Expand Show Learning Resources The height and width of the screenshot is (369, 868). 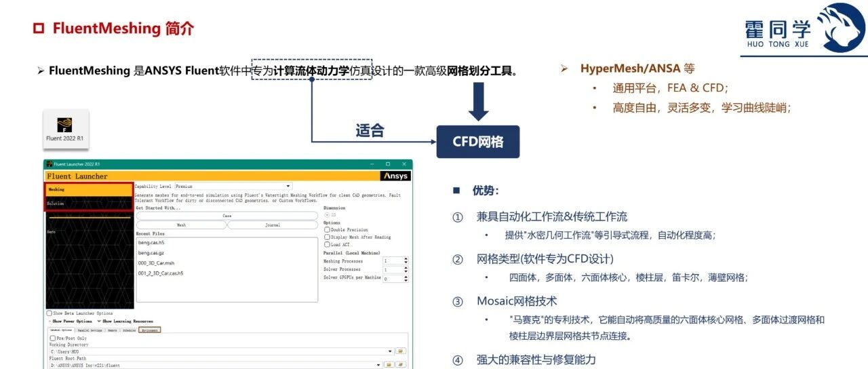pyautogui.click(x=125, y=322)
